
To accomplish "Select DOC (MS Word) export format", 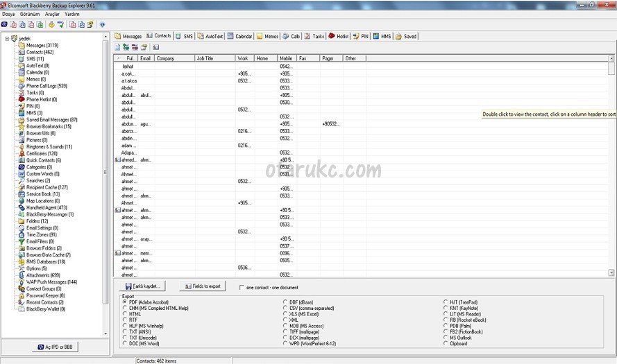I will point(125,343).
